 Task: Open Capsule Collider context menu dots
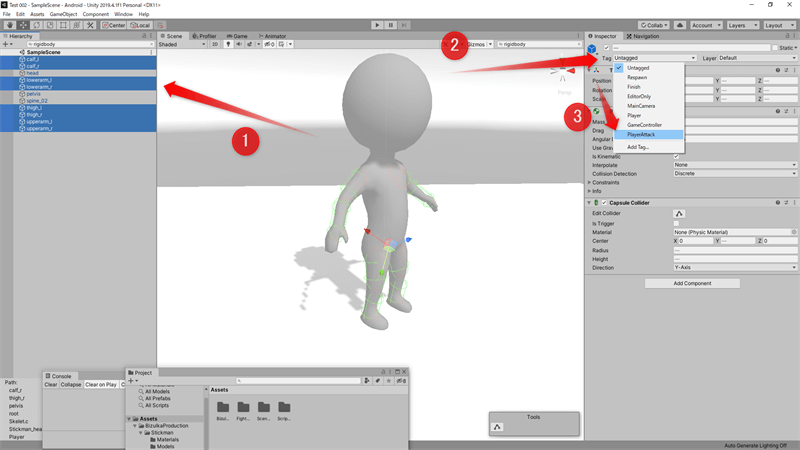coord(794,203)
